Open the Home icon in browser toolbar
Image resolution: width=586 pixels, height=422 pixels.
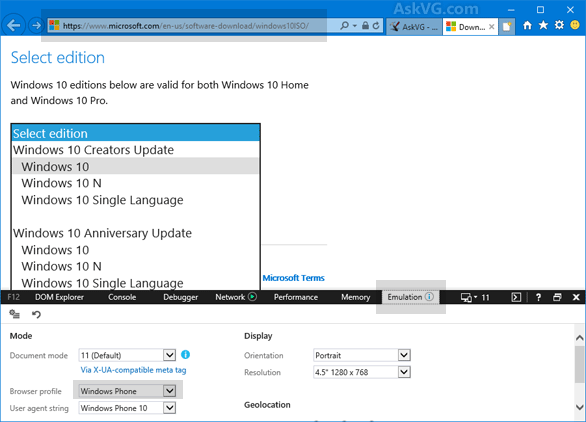527,25
